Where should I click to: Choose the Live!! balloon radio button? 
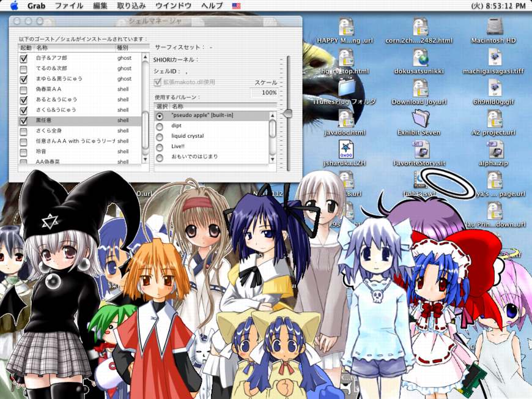pyautogui.click(x=159, y=147)
